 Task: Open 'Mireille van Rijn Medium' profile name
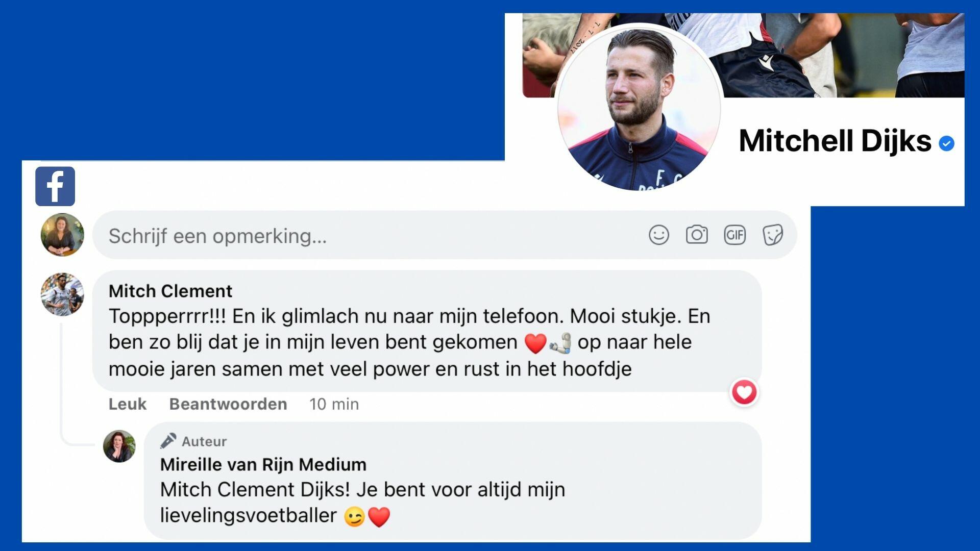pos(263,464)
